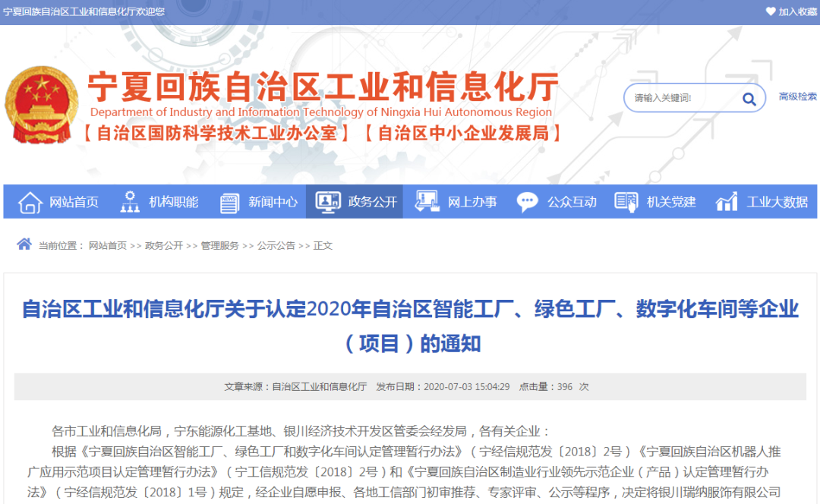
Task: Click the search magnifier icon
Action: coord(749,98)
